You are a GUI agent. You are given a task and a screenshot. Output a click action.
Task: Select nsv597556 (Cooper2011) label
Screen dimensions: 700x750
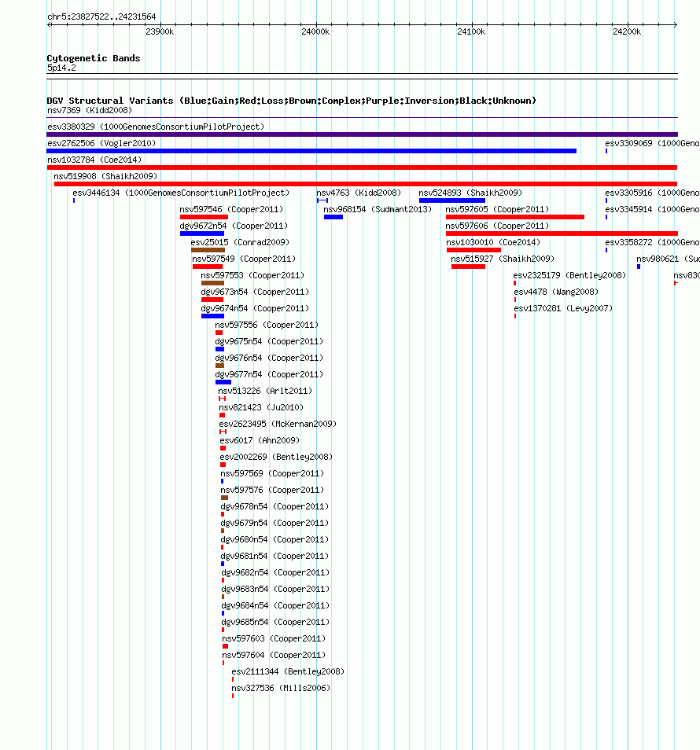267,325
